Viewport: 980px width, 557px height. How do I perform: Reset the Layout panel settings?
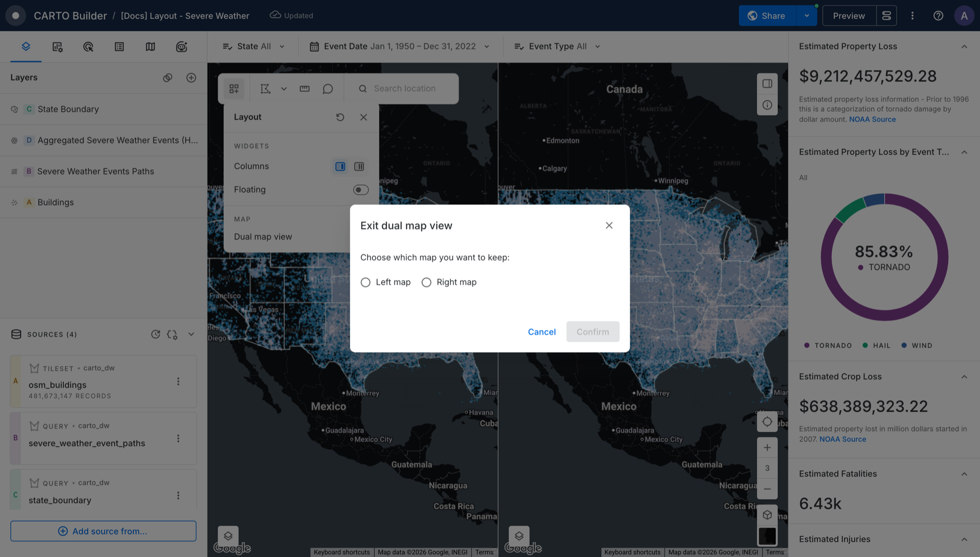(340, 117)
